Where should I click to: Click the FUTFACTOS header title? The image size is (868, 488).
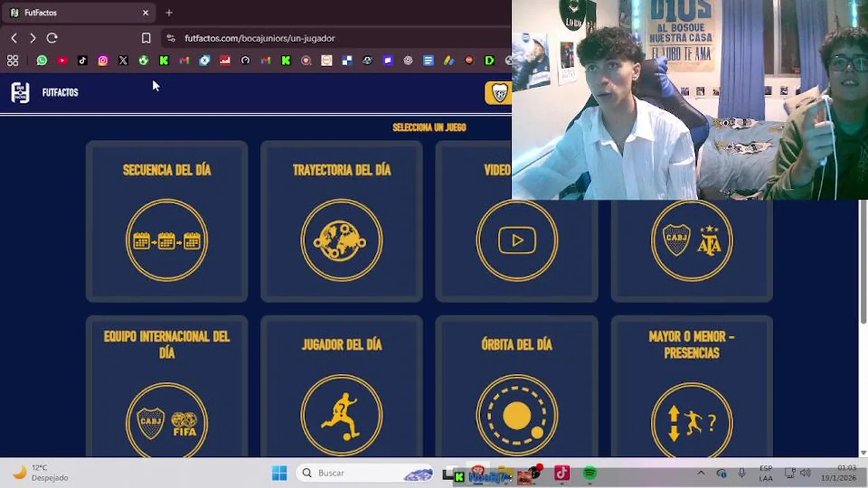60,93
